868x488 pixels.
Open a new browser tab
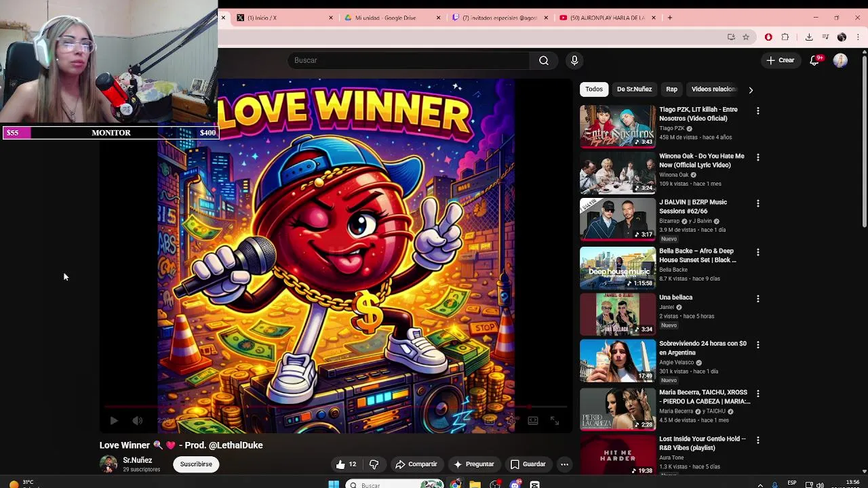[x=670, y=18]
